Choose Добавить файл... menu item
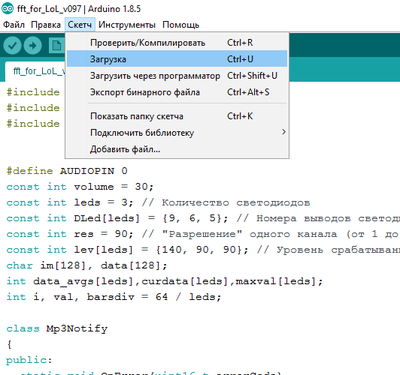 (177, 149)
